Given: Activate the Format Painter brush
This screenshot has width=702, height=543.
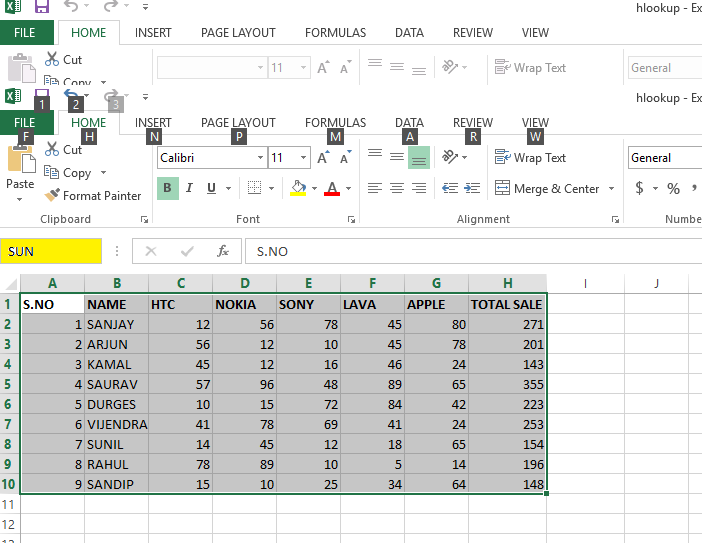Looking at the screenshot, I should [x=52, y=195].
